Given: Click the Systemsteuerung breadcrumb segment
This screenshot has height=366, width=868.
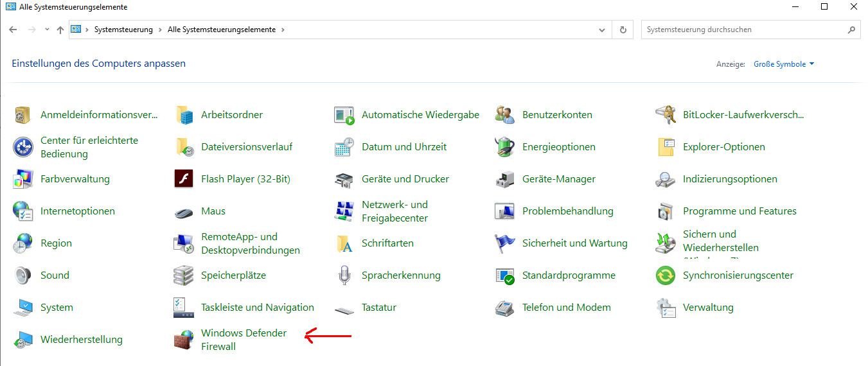Looking at the screenshot, I should (123, 30).
